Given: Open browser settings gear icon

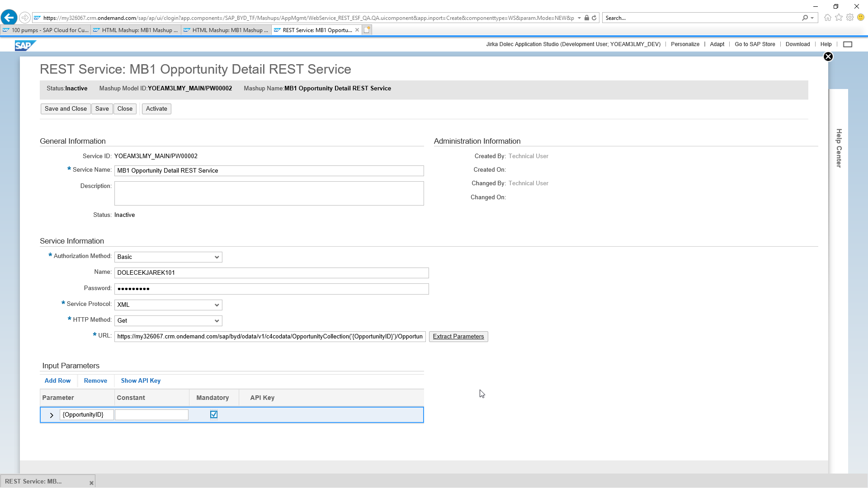Looking at the screenshot, I should coord(850,18).
